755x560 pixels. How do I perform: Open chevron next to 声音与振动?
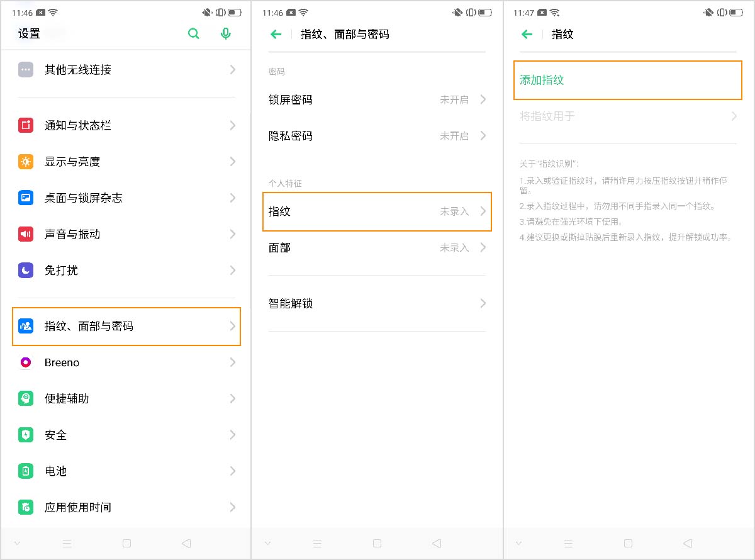[233, 234]
